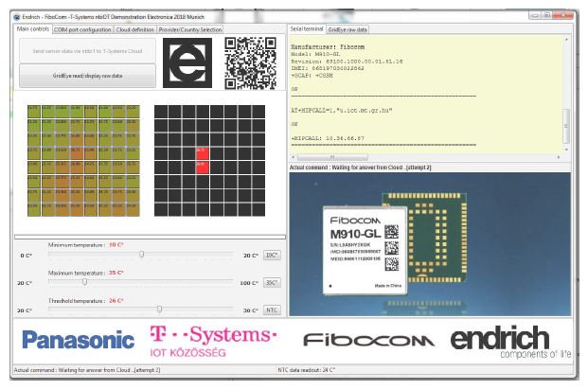Screen dimensions: 588x390
Task: Click the 10C° preset button
Action: click(272, 255)
